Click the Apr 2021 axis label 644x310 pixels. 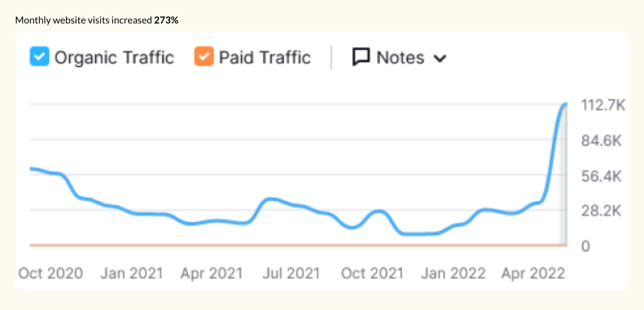212,274
